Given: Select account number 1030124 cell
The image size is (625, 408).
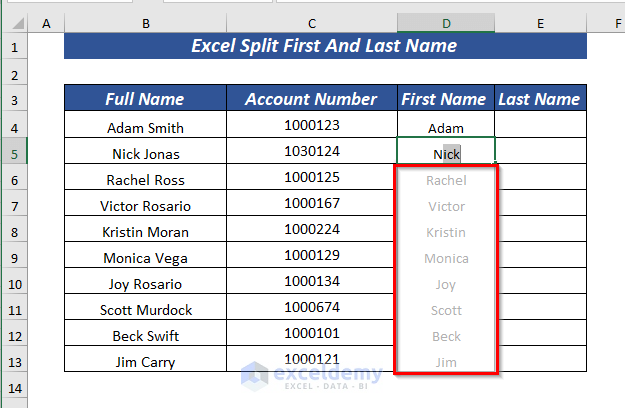Looking at the screenshot, I should [x=312, y=152].
